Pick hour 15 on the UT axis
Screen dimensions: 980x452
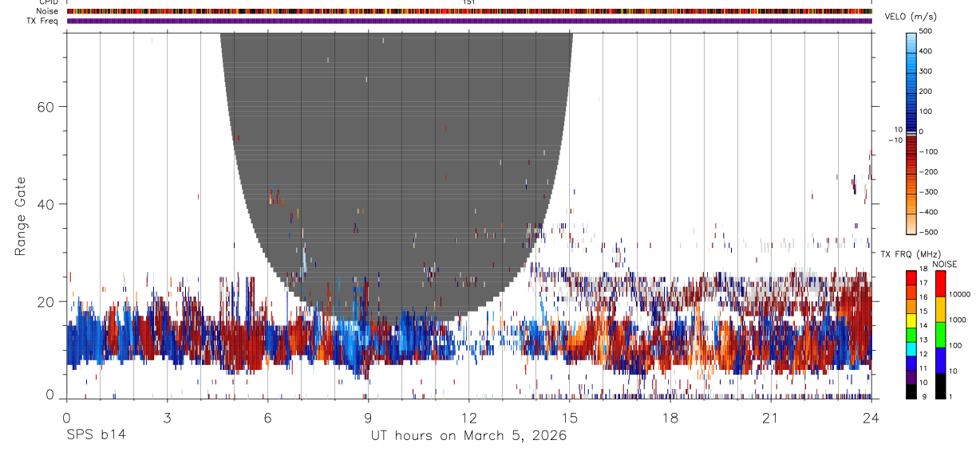point(570,418)
